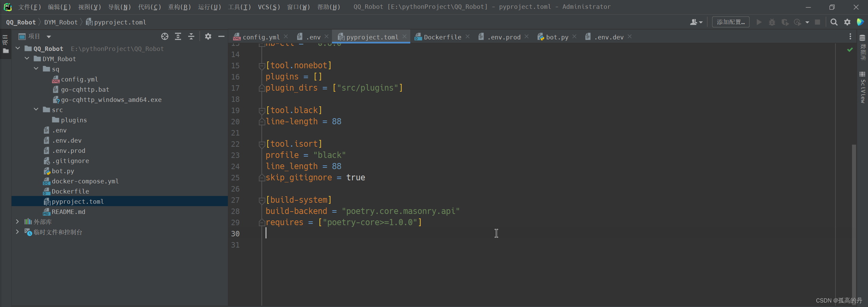Click the Run play icon
868x307 pixels.
[759, 22]
